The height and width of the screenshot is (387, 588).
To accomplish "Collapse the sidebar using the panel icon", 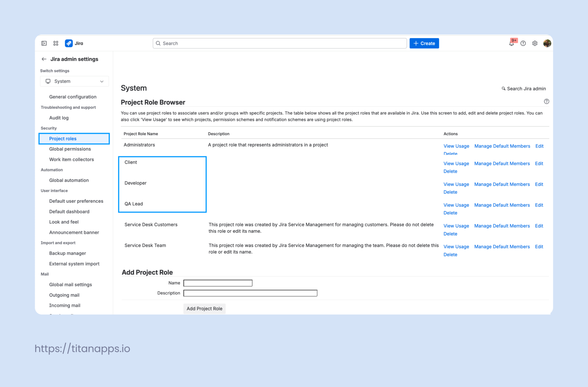I will point(44,43).
